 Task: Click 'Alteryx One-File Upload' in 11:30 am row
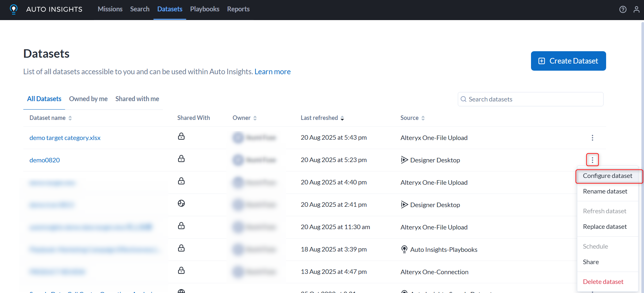[434, 227]
